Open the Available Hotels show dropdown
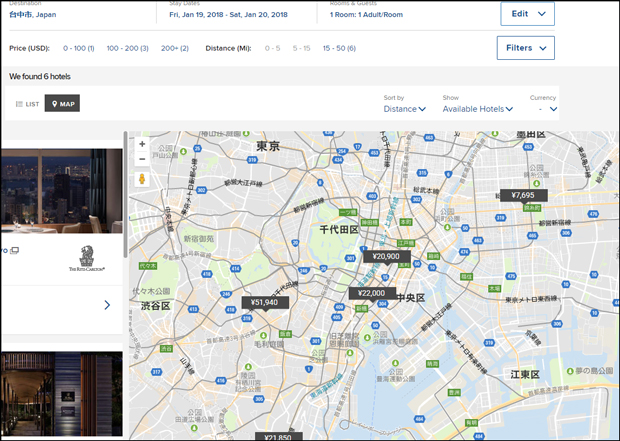620x441 pixels. coord(477,109)
